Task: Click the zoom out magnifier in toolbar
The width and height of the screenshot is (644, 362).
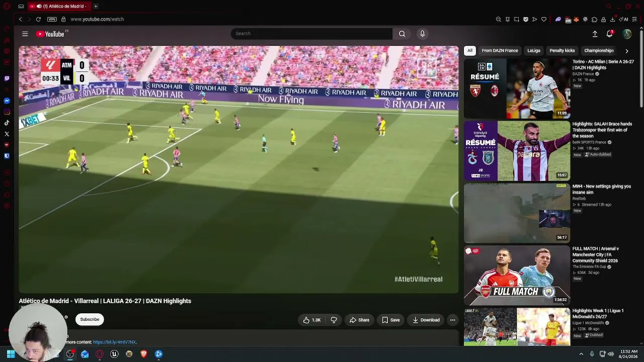Action: pyautogui.click(x=499, y=19)
